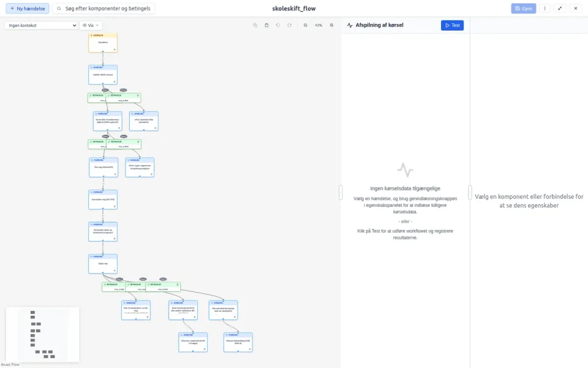The width and height of the screenshot is (588, 368).
Task: Click the large pulse icon in the empty replay panel
Action: tap(405, 170)
